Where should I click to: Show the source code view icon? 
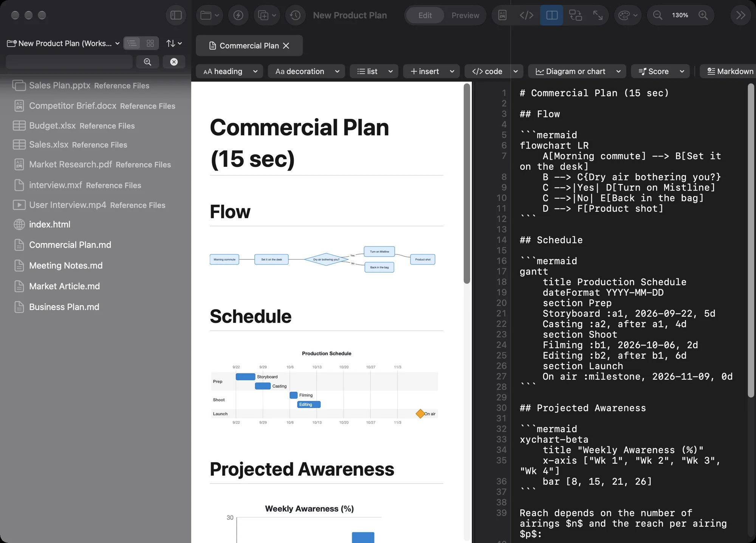click(527, 15)
